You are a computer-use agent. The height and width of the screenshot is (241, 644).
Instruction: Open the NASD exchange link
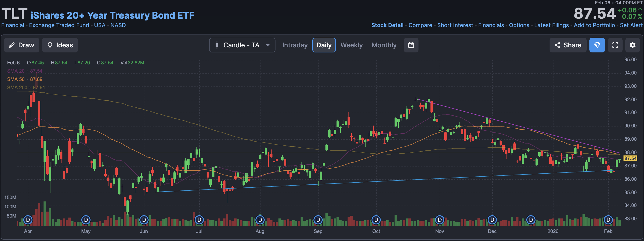coord(118,25)
